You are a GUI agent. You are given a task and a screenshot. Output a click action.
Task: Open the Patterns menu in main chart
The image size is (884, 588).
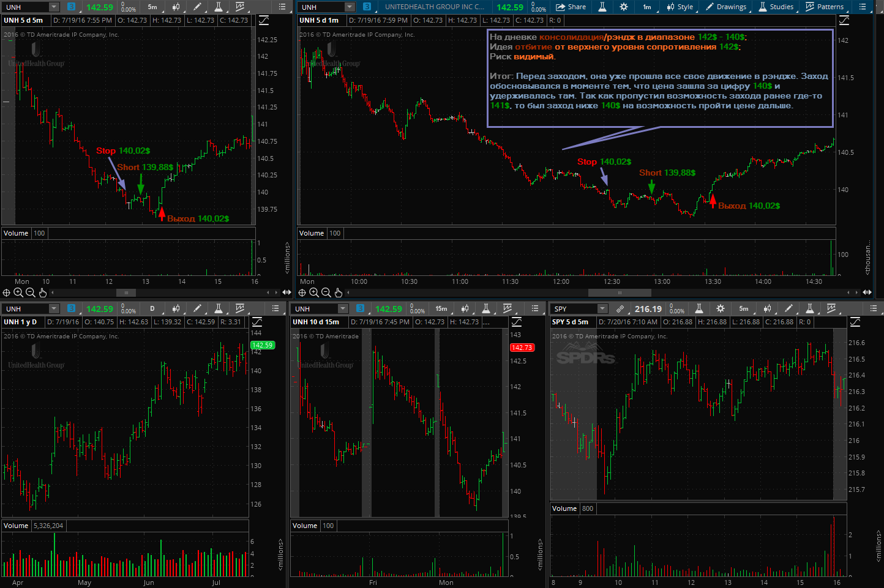click(825, 7)
